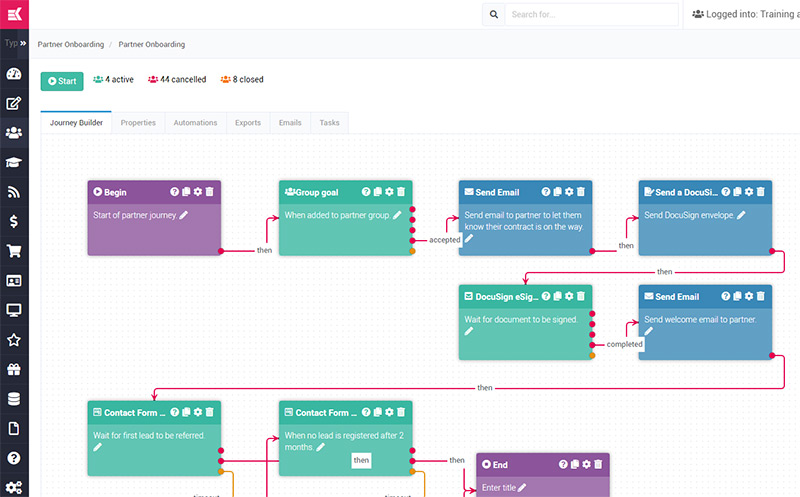The width and height of the screenshot is (800, 497).
Task: Open the graduation cap training icon
Action: (x=14, y=162)
